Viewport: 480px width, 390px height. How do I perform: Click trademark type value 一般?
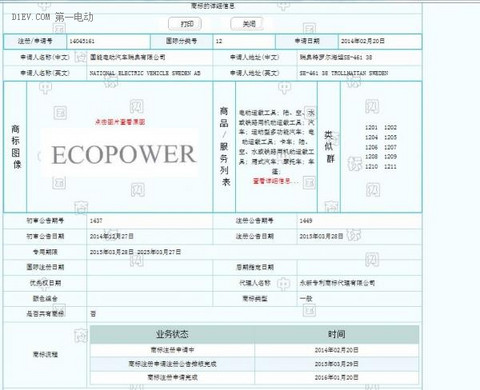click(306, 298)
